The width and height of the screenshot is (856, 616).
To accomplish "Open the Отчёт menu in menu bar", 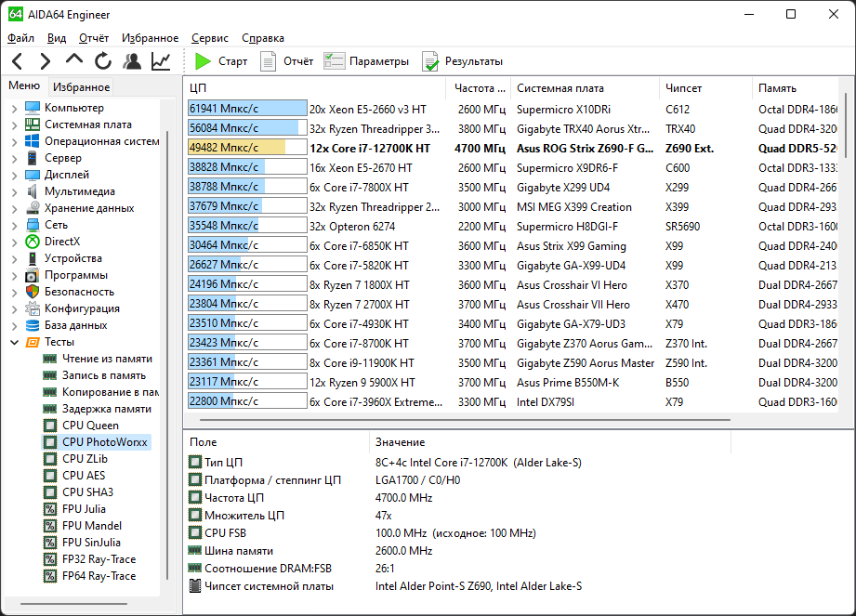I will [93, 38].
